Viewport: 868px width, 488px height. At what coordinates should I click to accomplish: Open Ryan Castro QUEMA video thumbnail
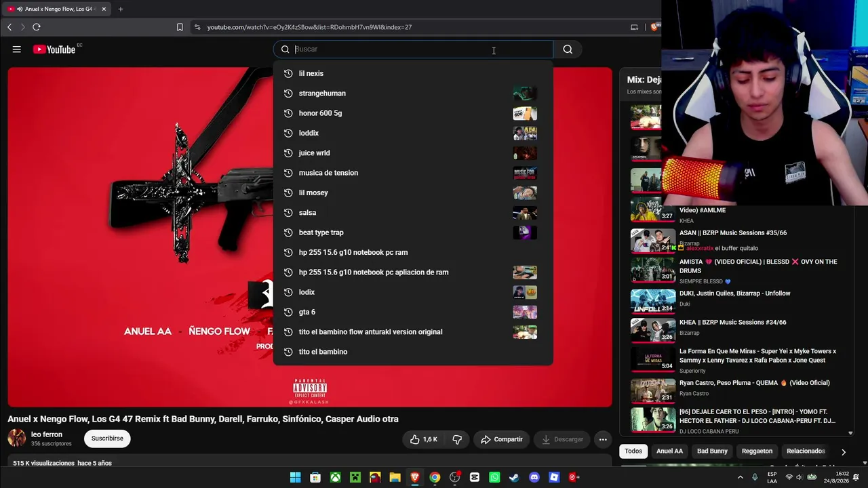(x=653, y=391)
